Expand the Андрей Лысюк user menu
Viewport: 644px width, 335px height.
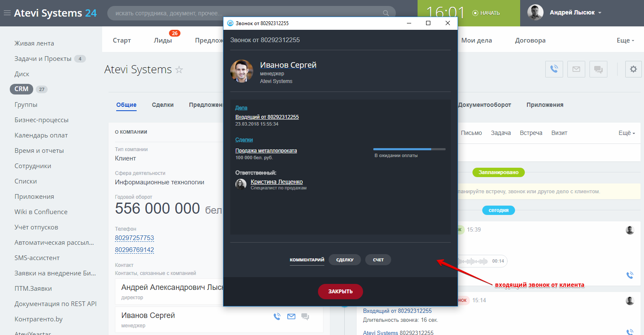click(x=575, y=13)
